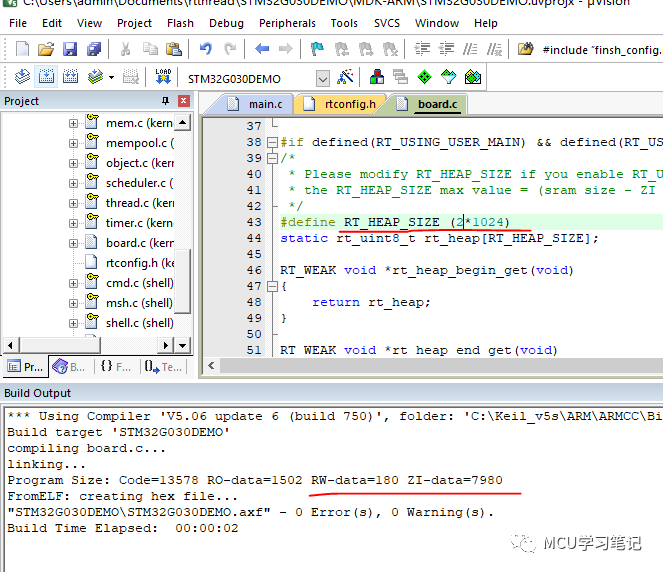
Task: Switch to the main.c editor tab
Action: point(255,104)
